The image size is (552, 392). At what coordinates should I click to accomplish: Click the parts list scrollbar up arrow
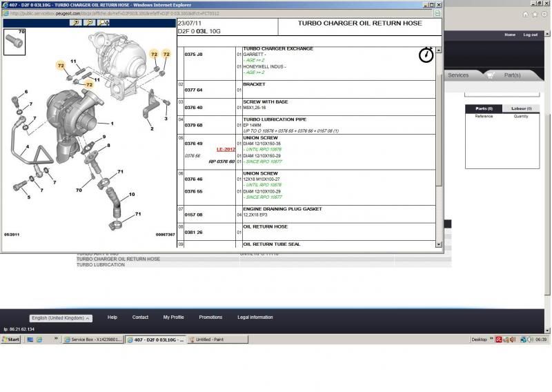(x=439, y=50)
